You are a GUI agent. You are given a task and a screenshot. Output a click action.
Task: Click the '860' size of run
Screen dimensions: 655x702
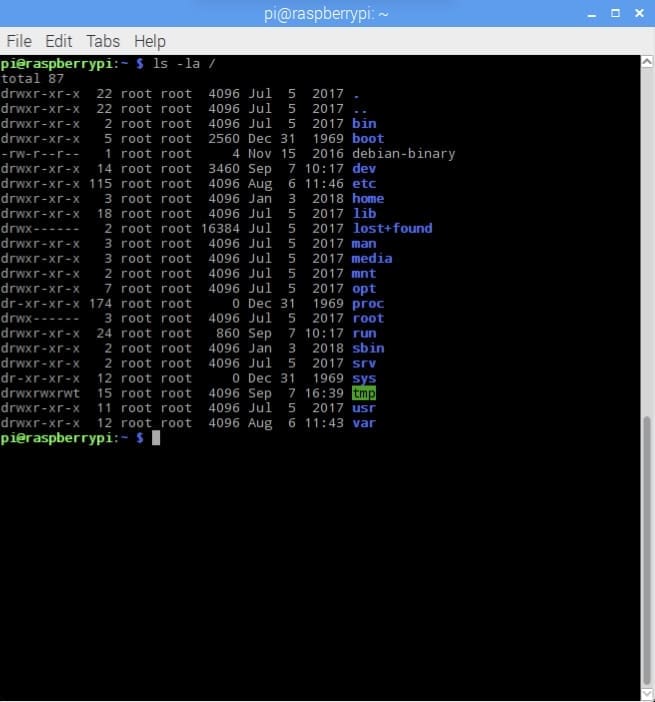[228, 334]
